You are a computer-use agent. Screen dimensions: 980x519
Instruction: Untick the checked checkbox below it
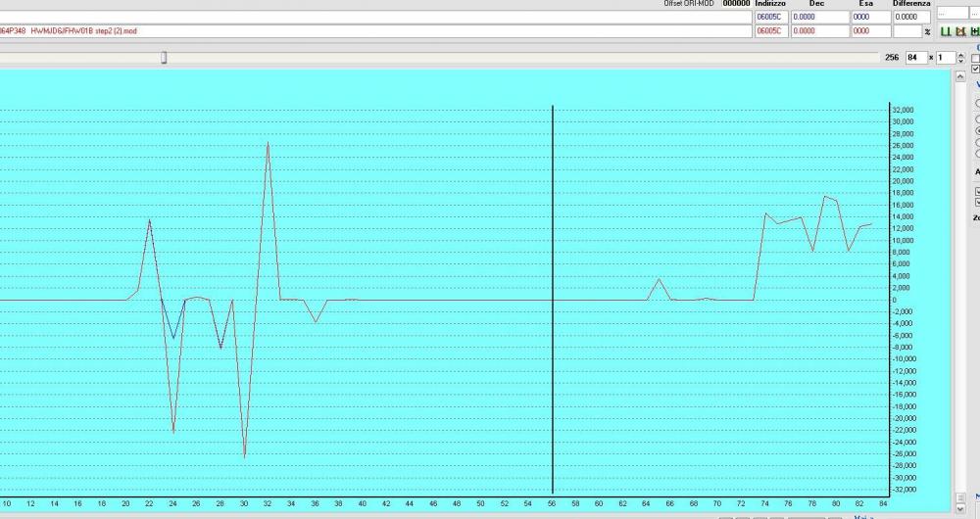(x=976, y=69)
